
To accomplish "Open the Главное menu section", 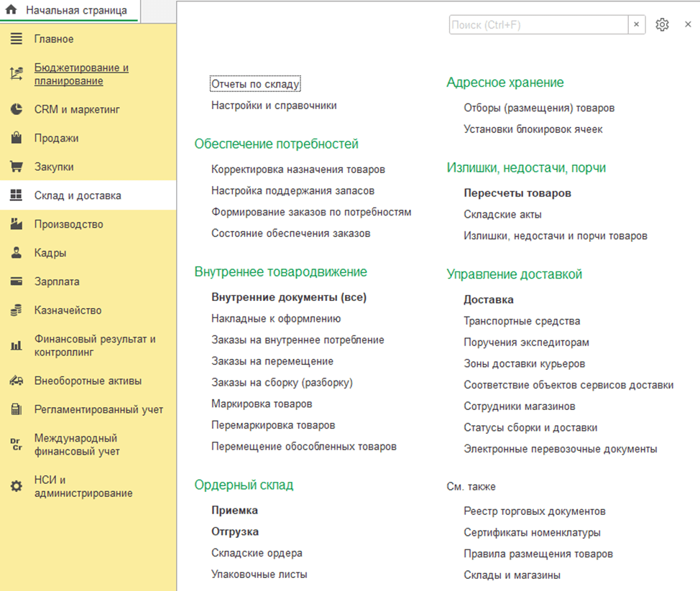I will (x=54, y=39).
